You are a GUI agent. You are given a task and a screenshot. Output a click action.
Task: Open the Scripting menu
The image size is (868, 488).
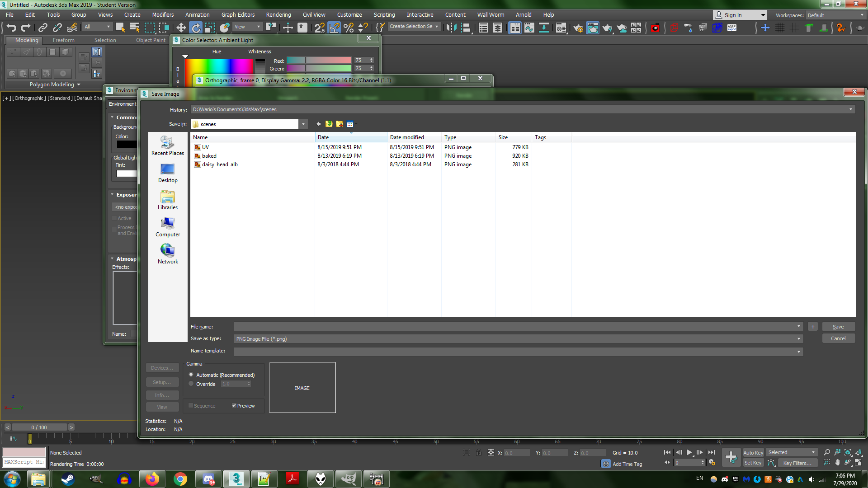(384, 15)
